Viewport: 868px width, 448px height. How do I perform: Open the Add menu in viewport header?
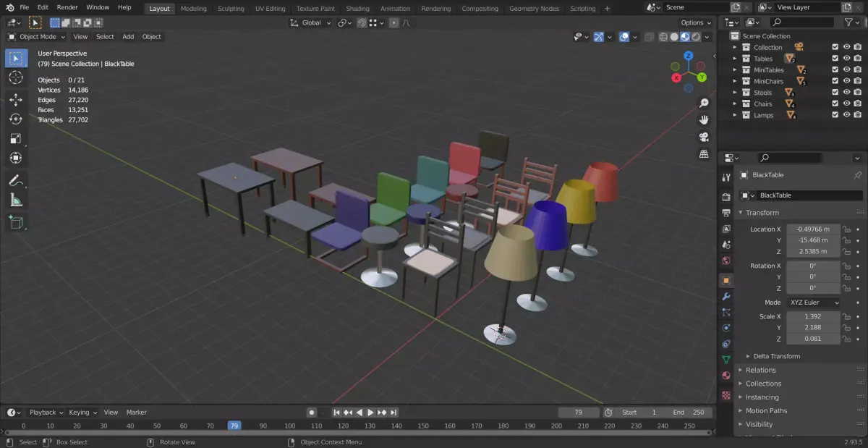coord(128,37)
